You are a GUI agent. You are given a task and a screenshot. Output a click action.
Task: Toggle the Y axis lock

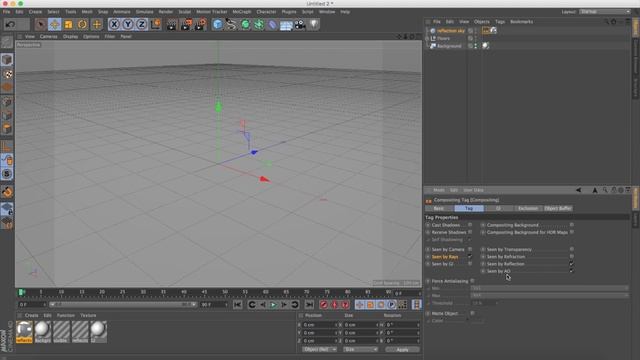click(128, 24)
